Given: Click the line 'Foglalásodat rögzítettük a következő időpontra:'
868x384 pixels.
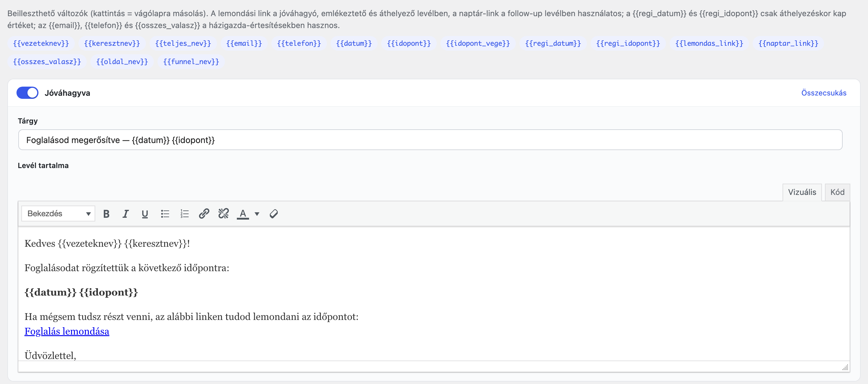Looking at the screenshot, I should pyautogui.click(x=127, y=268).
